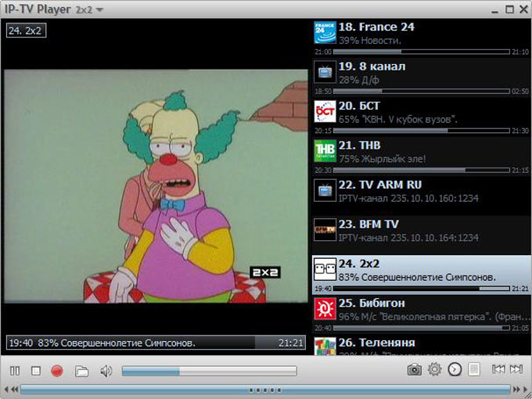Start recording with the red record button
The width and height of the screenshot is (532, 399).
(57, 371)
